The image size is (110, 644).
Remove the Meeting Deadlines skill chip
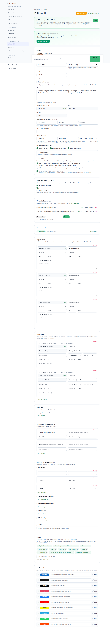pyautogui.click(x=90, y=552)
